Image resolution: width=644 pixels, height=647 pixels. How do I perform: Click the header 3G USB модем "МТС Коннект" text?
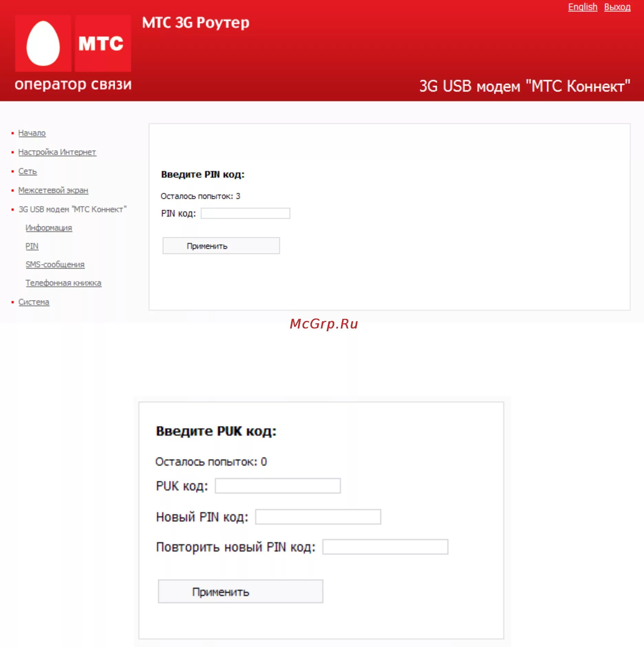[x=525, y=86]
